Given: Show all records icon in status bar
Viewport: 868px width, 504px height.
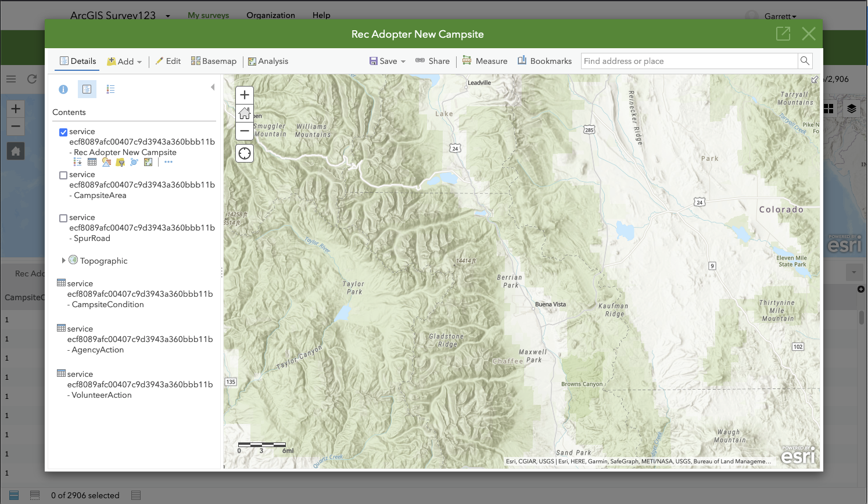Looking at the screenshot, I should coord(15,495).
